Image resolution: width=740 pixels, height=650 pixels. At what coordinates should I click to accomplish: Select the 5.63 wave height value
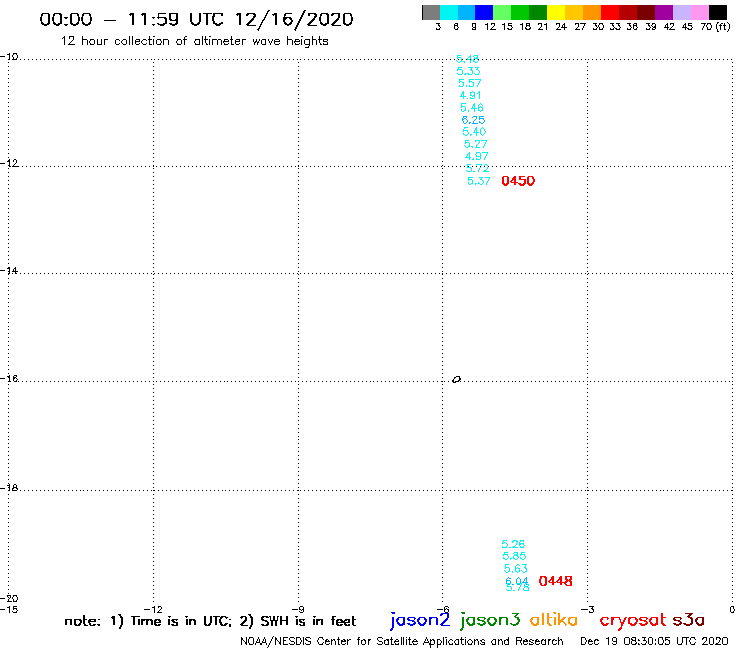pyautogui.click(x=515, y=569)
